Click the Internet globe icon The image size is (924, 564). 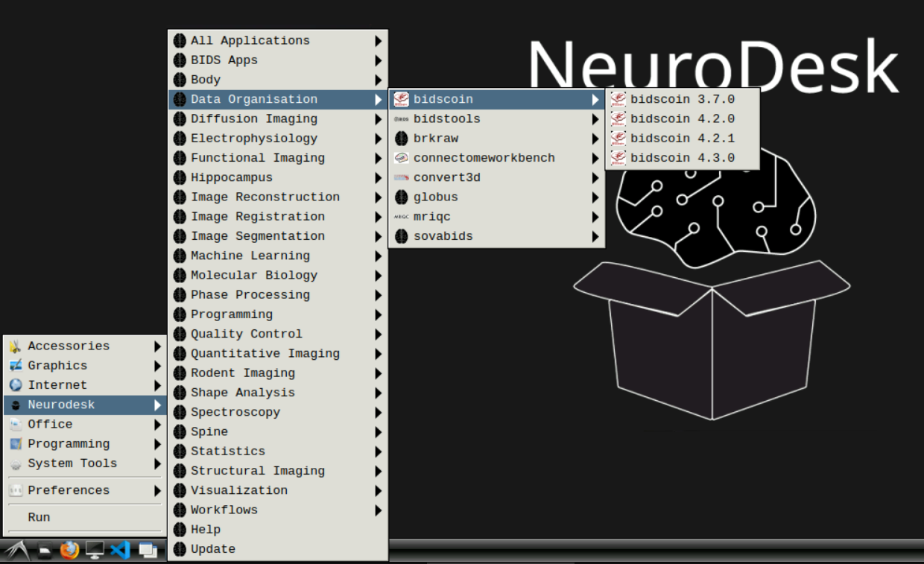click(x=16, y=385)
